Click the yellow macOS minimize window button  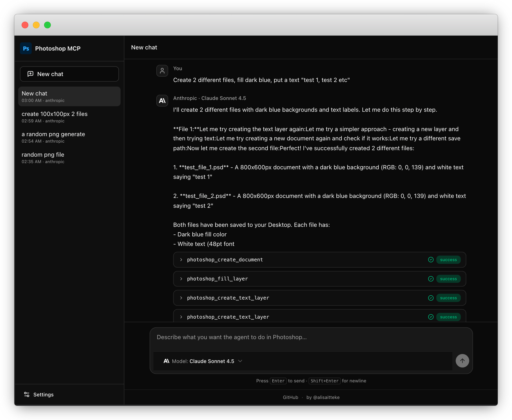36,25
